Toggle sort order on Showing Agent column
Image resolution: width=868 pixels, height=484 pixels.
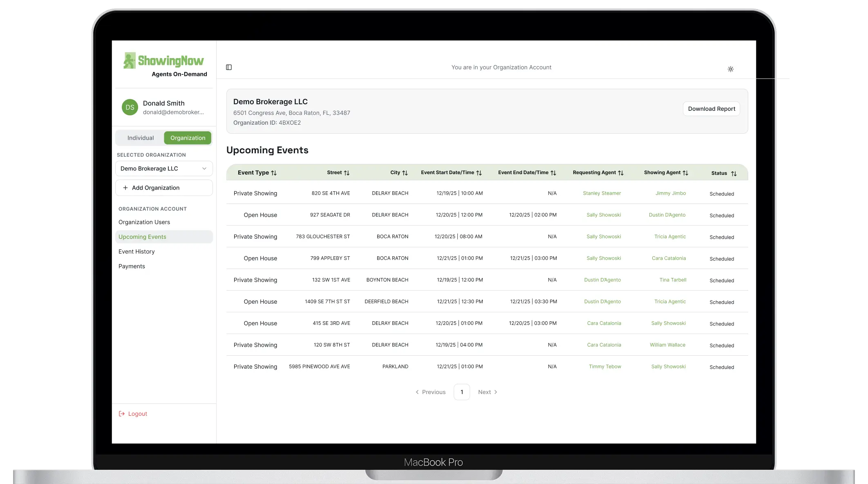686,173
